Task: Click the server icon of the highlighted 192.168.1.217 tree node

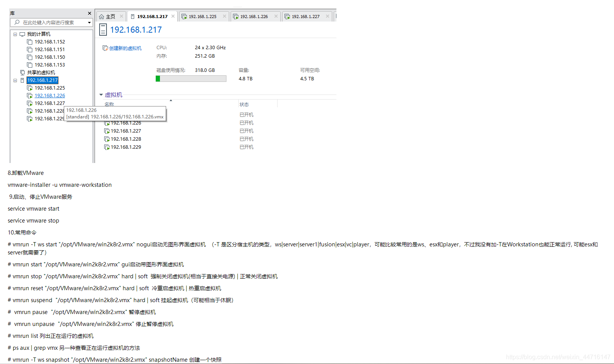Action: click(x=22, y=80)
